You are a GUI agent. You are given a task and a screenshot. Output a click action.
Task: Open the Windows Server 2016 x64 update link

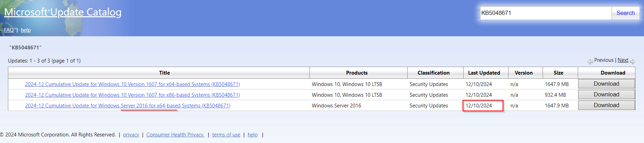128,106
